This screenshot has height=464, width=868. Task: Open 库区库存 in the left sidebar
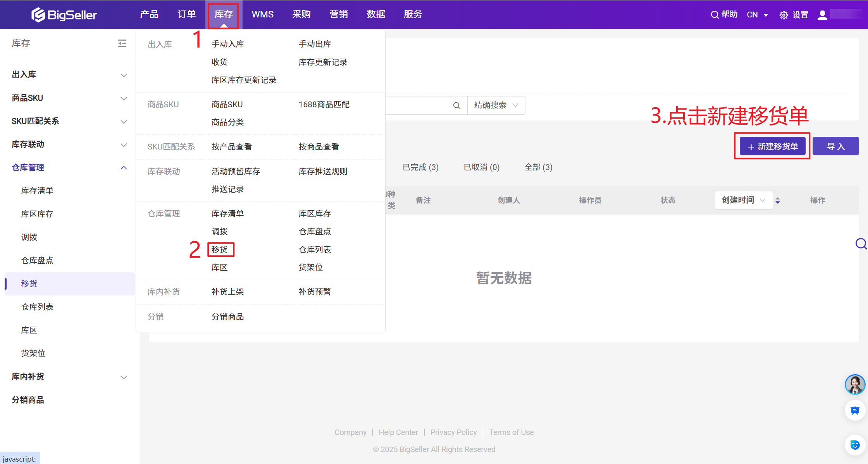click(x=37, y=214)
